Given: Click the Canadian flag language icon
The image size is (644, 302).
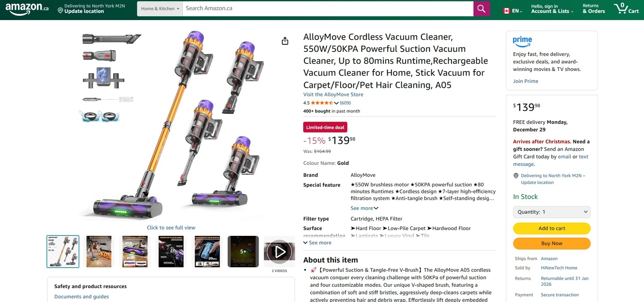Looking at the screenshot, I should pyautogui.click(x=507, y=11).
